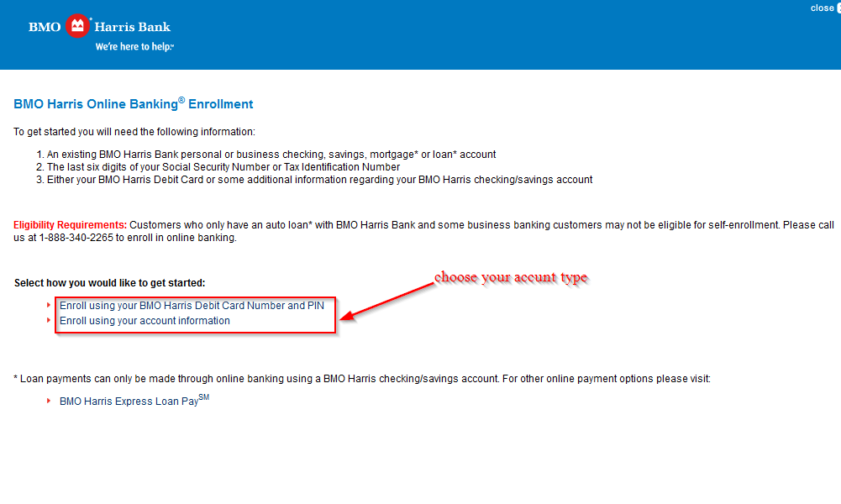Viewport: 841px width, 504px height.
Task: Open the enroll using account information link
Action: click(x=145, y=321)
